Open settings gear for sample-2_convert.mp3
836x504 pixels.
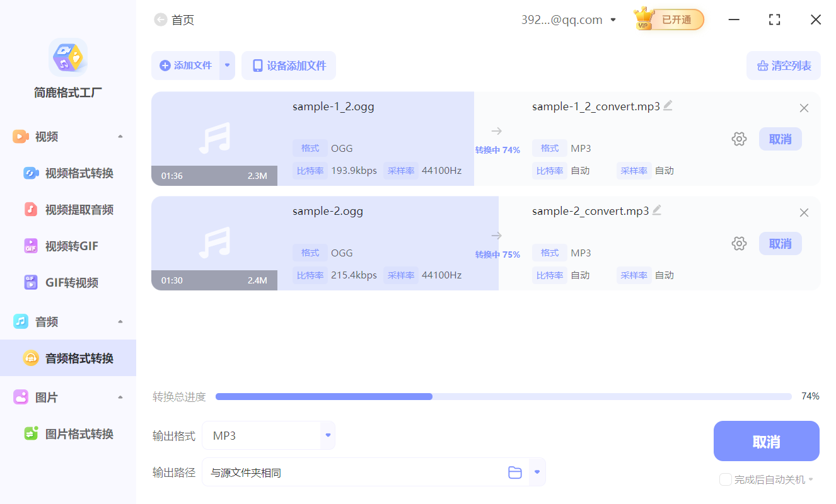(x=739, y=243)
